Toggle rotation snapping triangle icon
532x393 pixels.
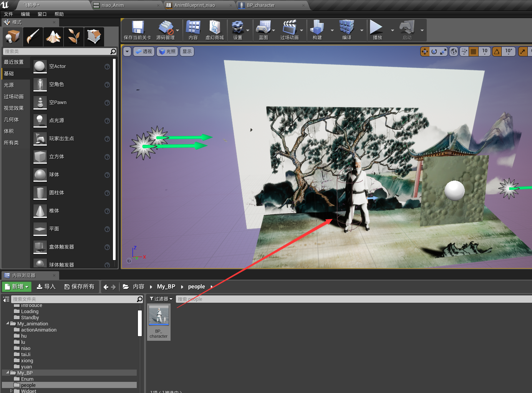coord(497,51)
